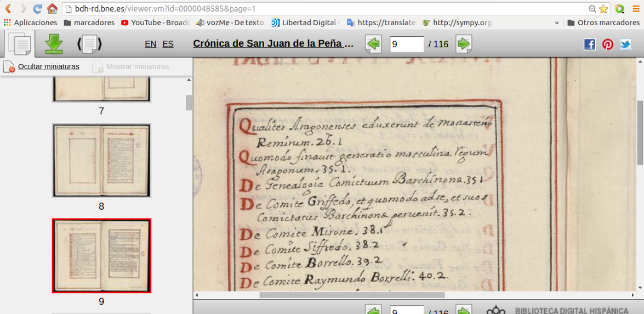The width and height of the screenshot is (644, 314).
Task: Open the browser home page icon
Action: point(52,8)
